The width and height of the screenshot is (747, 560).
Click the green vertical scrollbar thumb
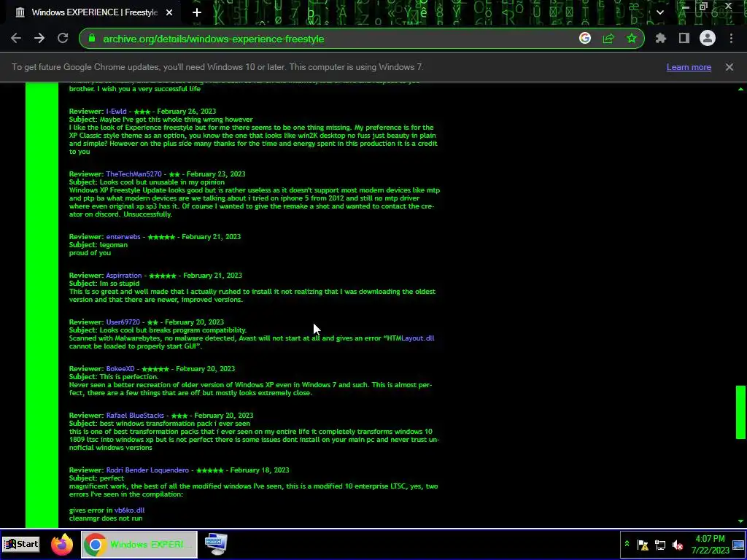coord(740,412)
